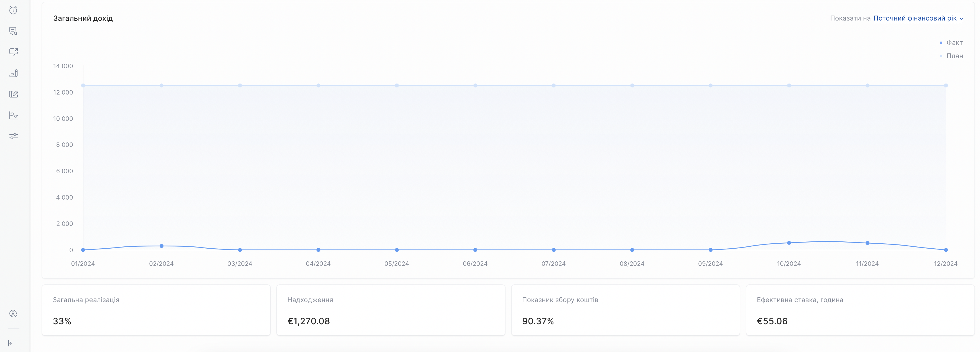
Task: Click the '07/2024' axis label
Action: (x=553, y=264)
